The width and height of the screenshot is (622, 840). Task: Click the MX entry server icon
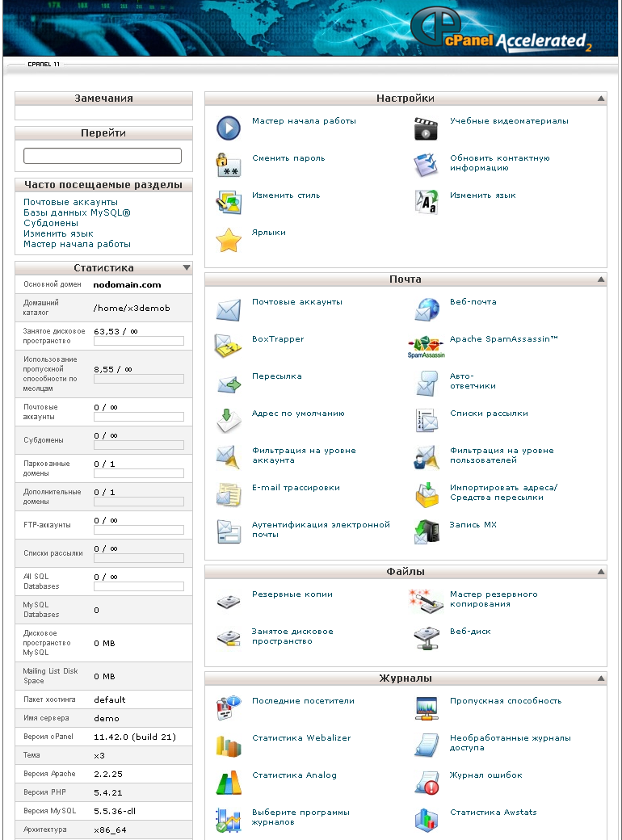click(427, 532)
